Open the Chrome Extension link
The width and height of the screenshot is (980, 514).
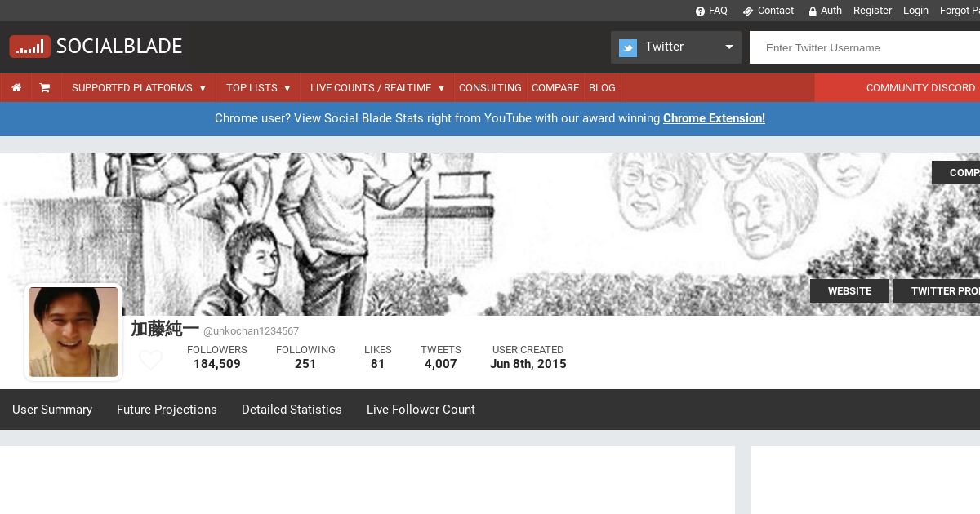point(714,118)
